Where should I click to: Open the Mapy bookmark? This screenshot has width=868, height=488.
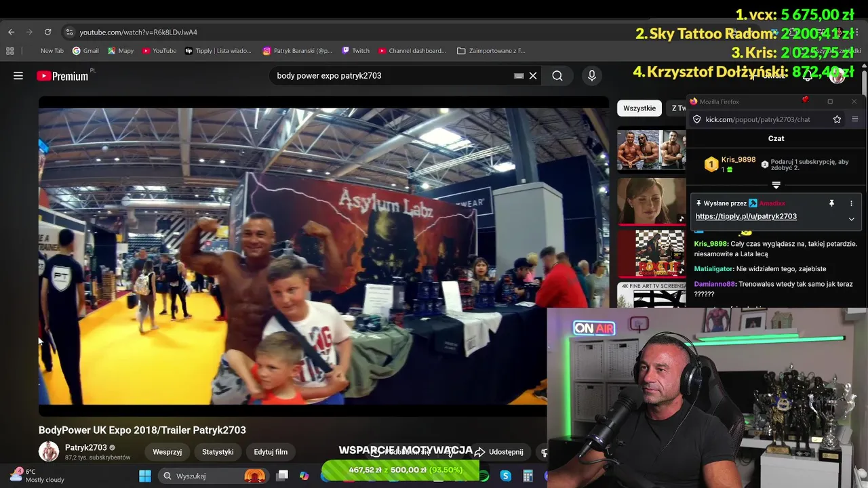pos(121,51)
